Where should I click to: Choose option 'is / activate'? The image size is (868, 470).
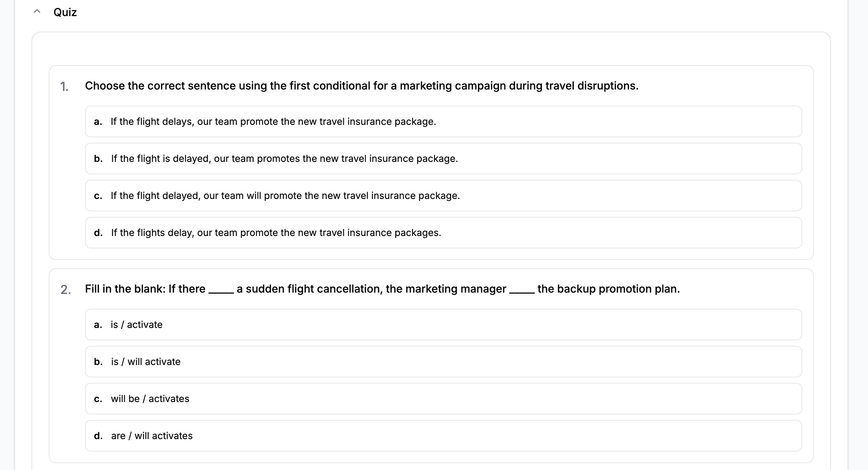point(443,325)
